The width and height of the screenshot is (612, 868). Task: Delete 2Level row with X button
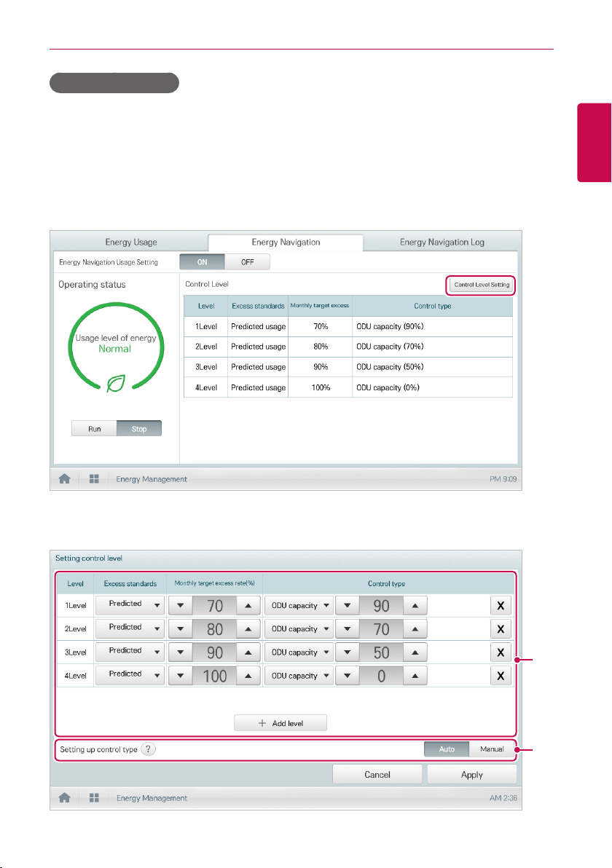tap(501, 629)
